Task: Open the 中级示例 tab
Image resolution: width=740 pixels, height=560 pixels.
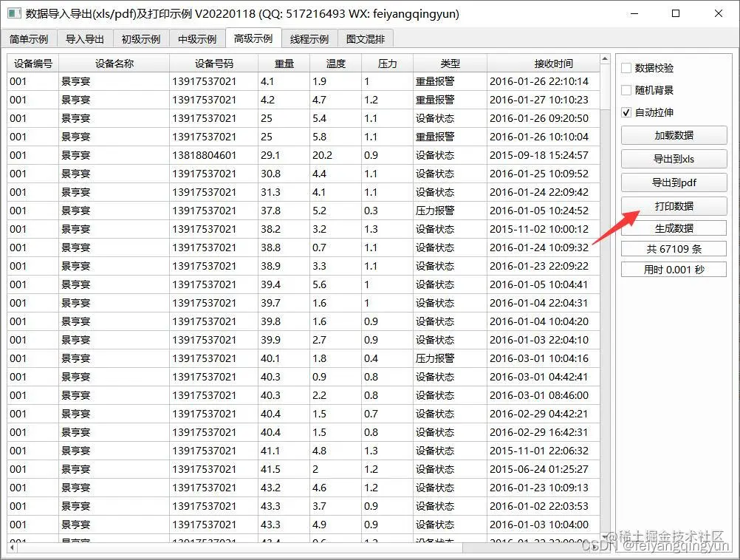Action: 197,38
